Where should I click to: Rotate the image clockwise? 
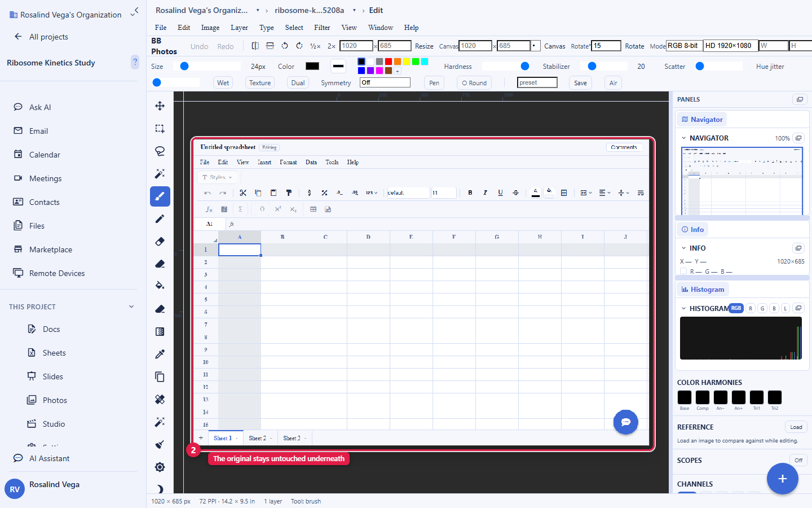click(299, 46)
